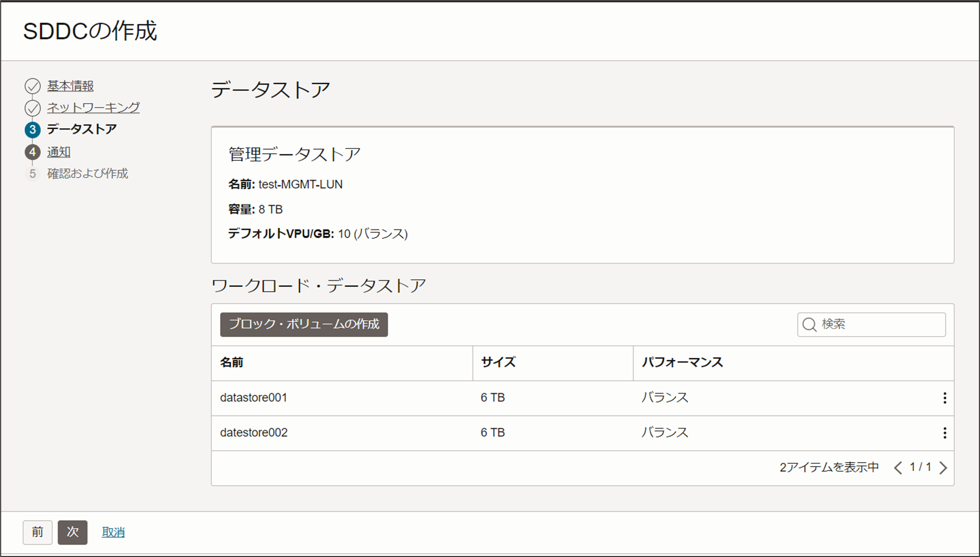
Task: Open the 基本情報 wizard step
Action: (x=70, y=86)
